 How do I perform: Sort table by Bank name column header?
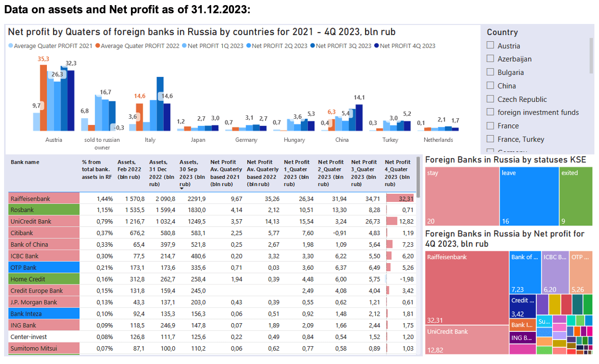(25, 162)
